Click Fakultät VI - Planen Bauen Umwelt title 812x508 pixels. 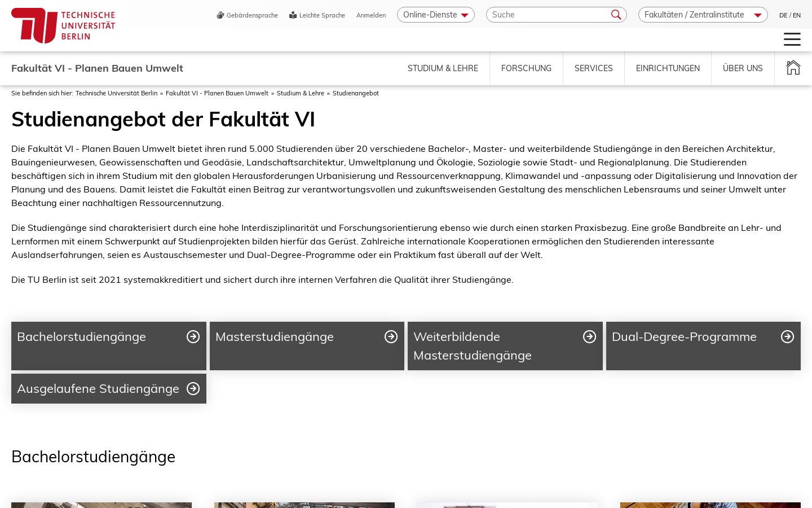tap(97, 68)
